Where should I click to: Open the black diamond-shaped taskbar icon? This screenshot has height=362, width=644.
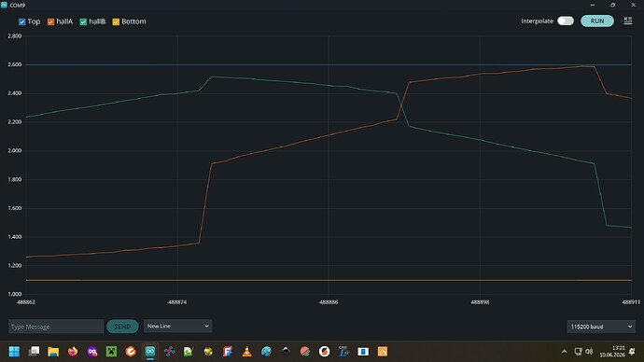(x=286, y=352)
